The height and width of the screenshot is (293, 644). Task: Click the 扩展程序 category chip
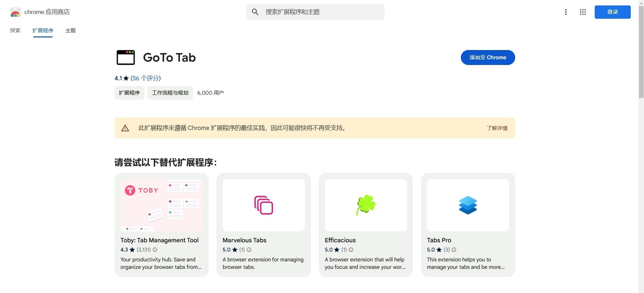coord(129,93)
